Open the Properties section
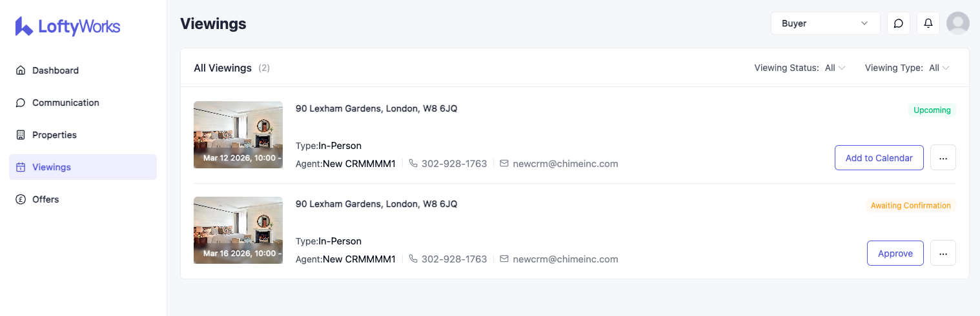 click(x=54, y=135)
